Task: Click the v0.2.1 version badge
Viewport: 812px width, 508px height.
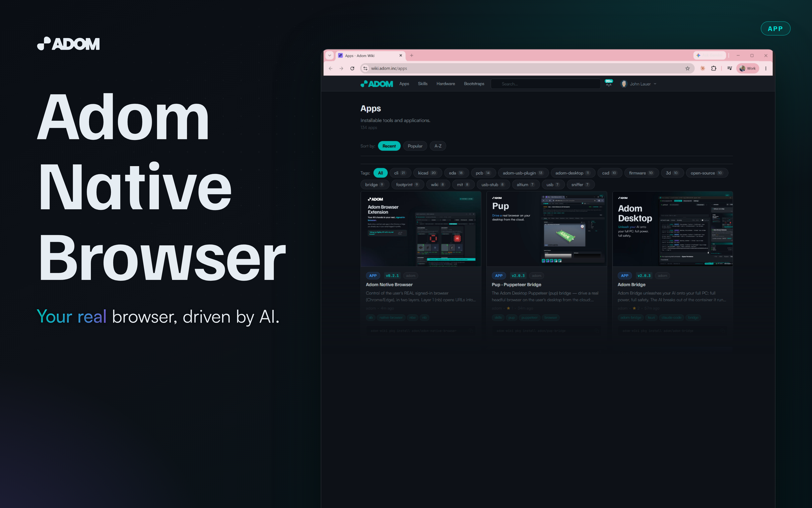Action: [392, 276]
